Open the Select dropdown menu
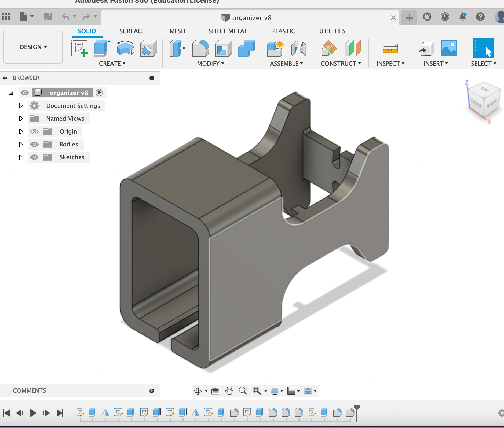This screenshot has width=504, height=428. (484, 64)
